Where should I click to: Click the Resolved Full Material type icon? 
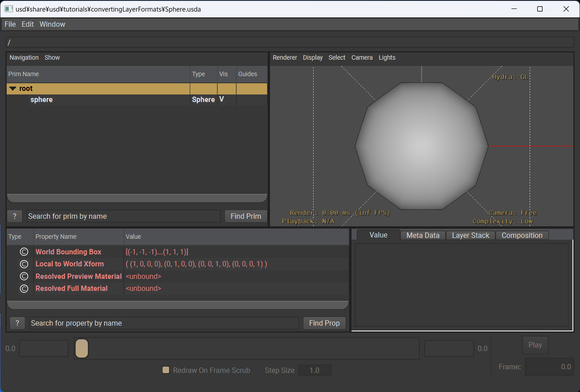point(24,289)
